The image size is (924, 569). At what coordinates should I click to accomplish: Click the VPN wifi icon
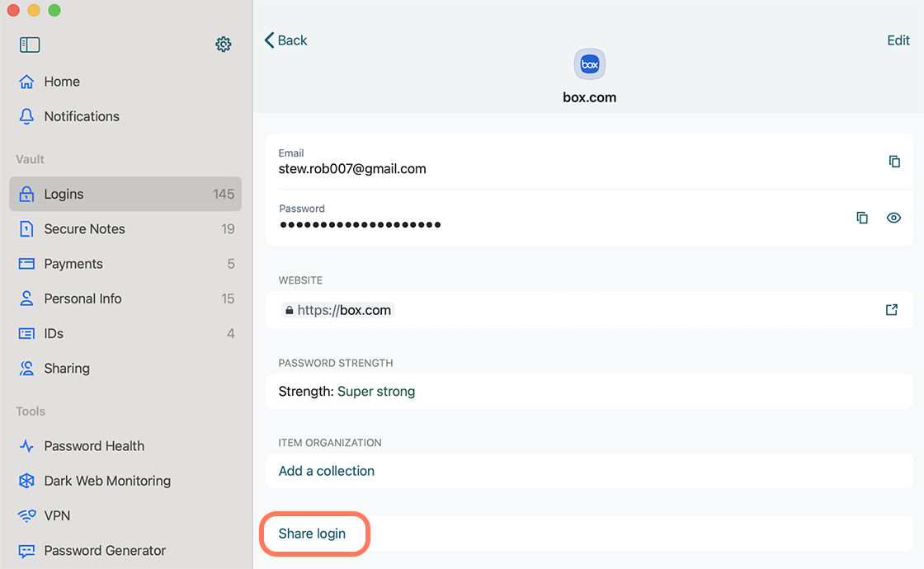tap(26, 516)
